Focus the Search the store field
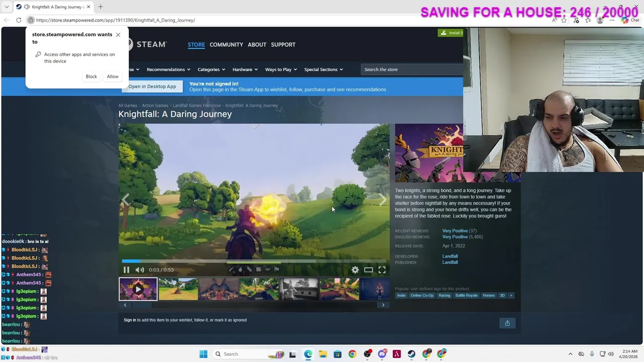This screenshot has width=644, height=362. pos(412,69)
